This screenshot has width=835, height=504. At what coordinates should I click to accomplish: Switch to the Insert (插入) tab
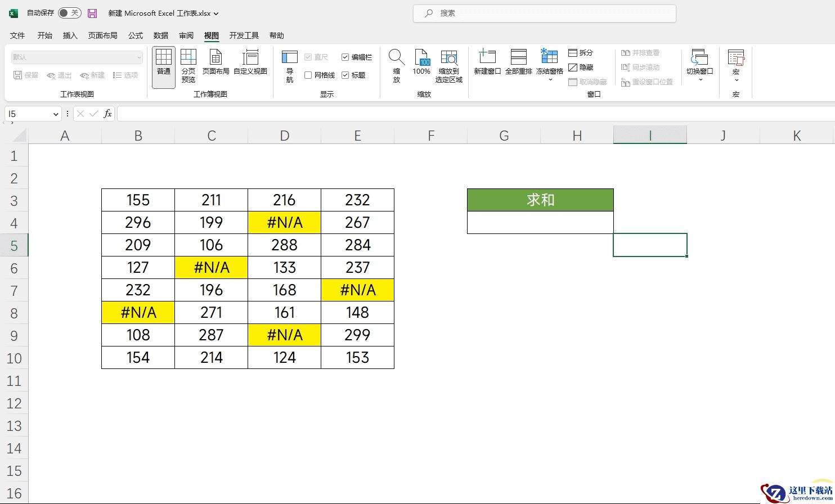coord(70,35)
